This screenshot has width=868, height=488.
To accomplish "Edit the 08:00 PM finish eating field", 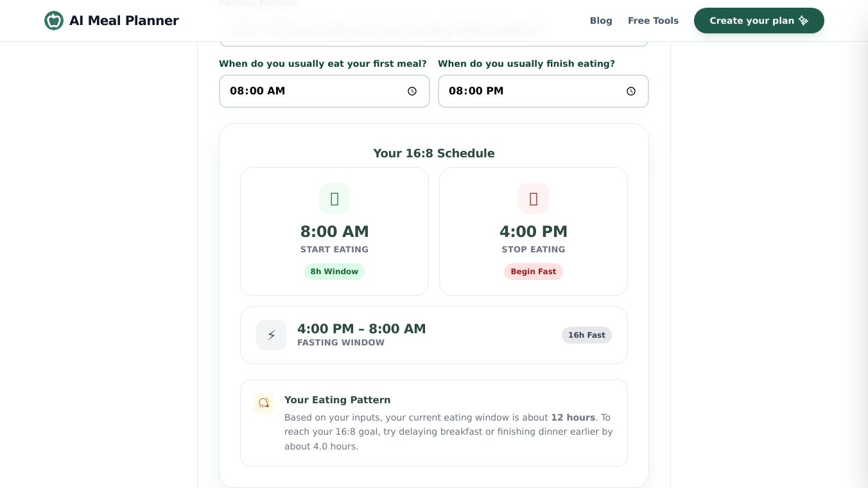I will (526, 91).
